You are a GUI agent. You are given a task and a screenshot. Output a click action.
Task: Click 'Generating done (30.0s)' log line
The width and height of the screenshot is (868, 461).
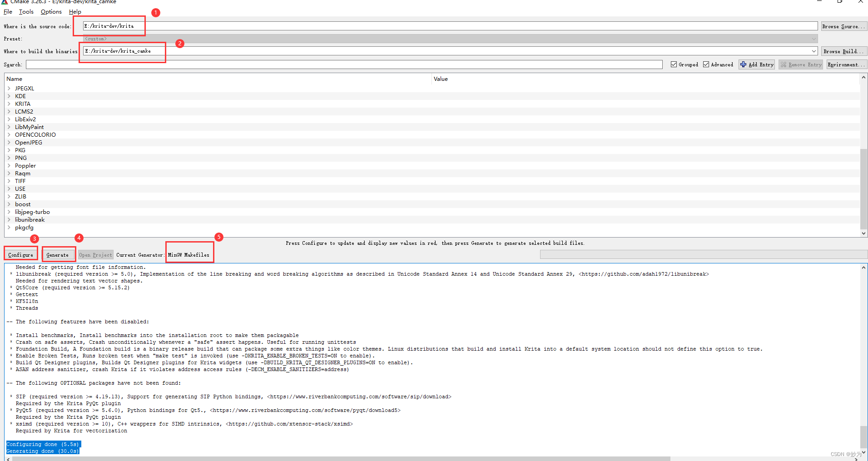point(43,451)
